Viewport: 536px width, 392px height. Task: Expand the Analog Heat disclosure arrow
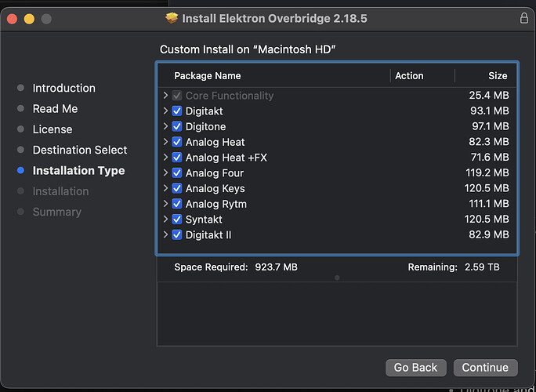coord(165,142)
